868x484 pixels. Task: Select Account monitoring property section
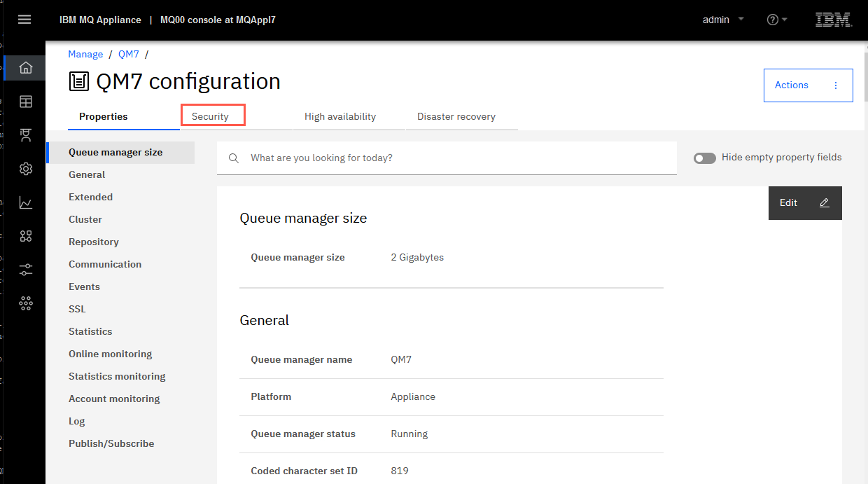pyautogui.click(x=114, y=399)
